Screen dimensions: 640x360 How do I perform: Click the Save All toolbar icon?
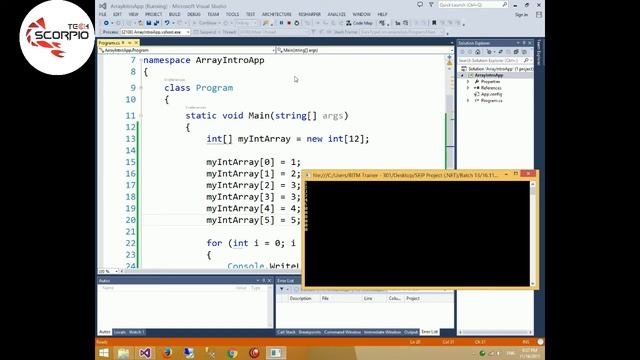156,23
